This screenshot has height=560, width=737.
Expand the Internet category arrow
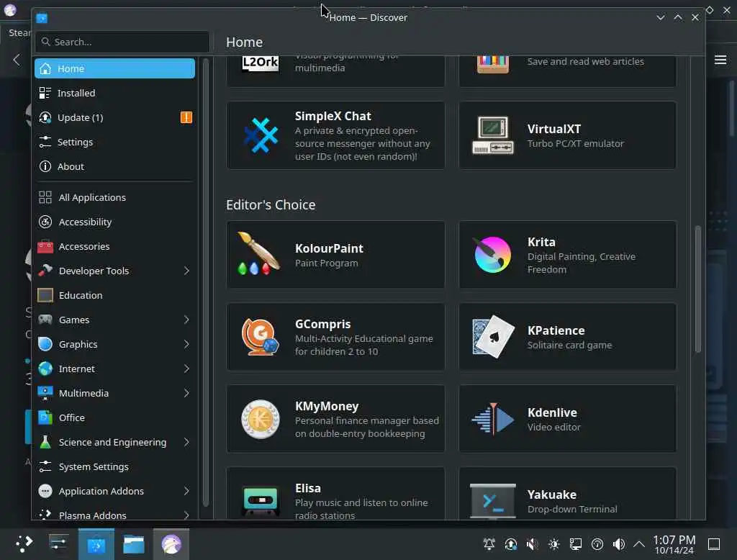click(186, 368)
